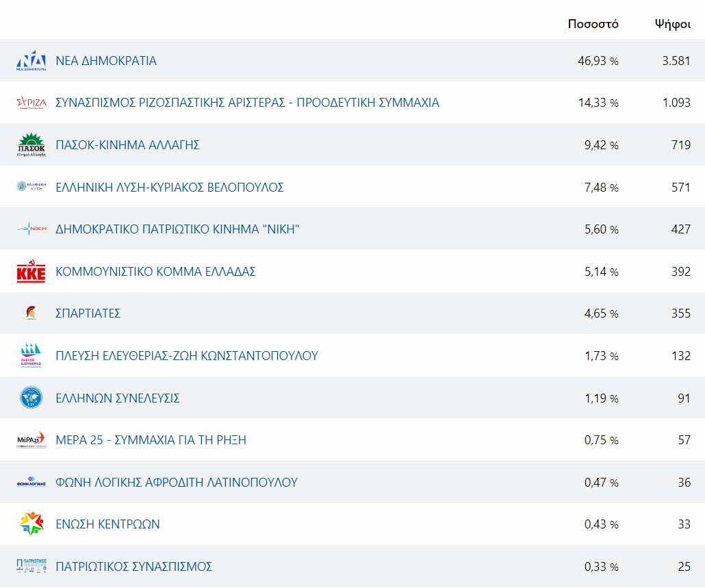The width and height of the screenshot is (705, 588).
Task: Select the 9,42 % percentage value
Action: click(602, 144)
